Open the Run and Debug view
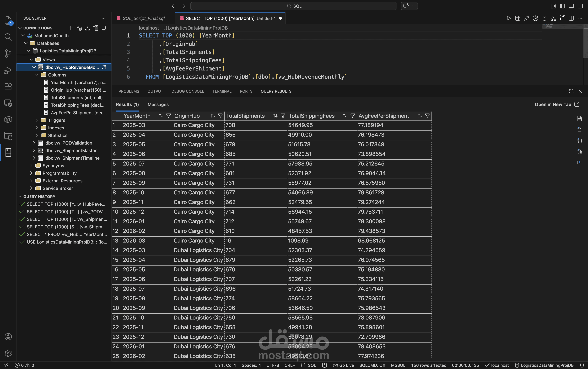This screenshot has width=588, height=369. pos(8,70)
